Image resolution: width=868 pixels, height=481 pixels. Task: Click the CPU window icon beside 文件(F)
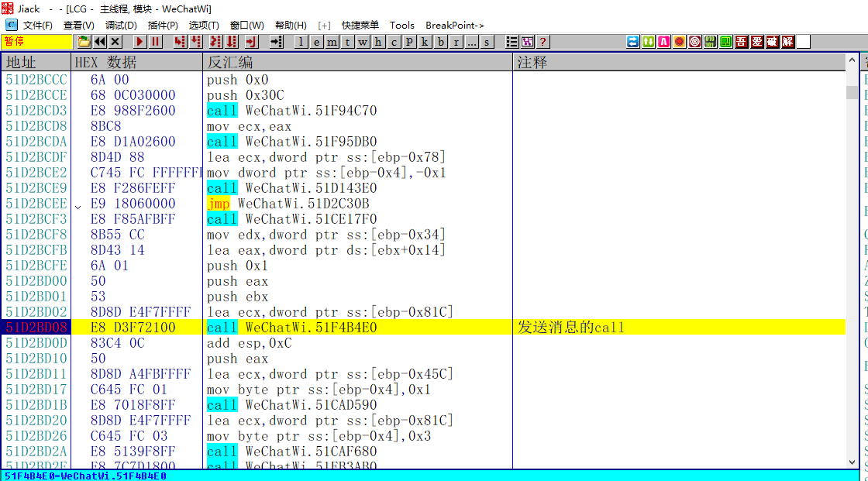coord(11,25)
